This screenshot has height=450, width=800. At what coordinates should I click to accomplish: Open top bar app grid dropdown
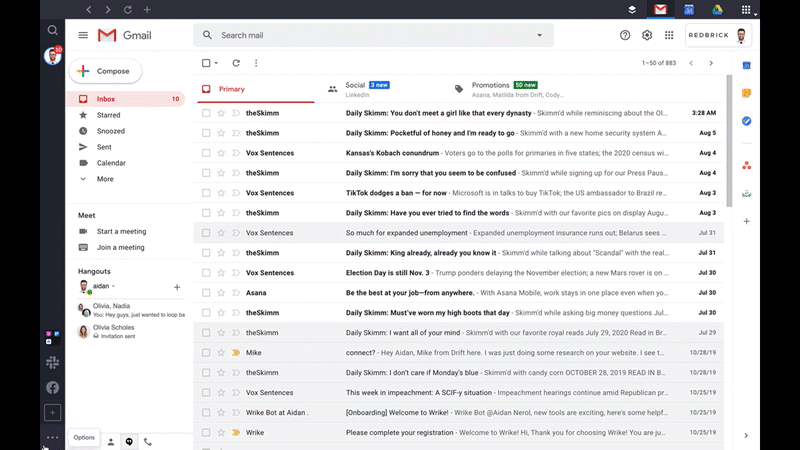(747, 10)
